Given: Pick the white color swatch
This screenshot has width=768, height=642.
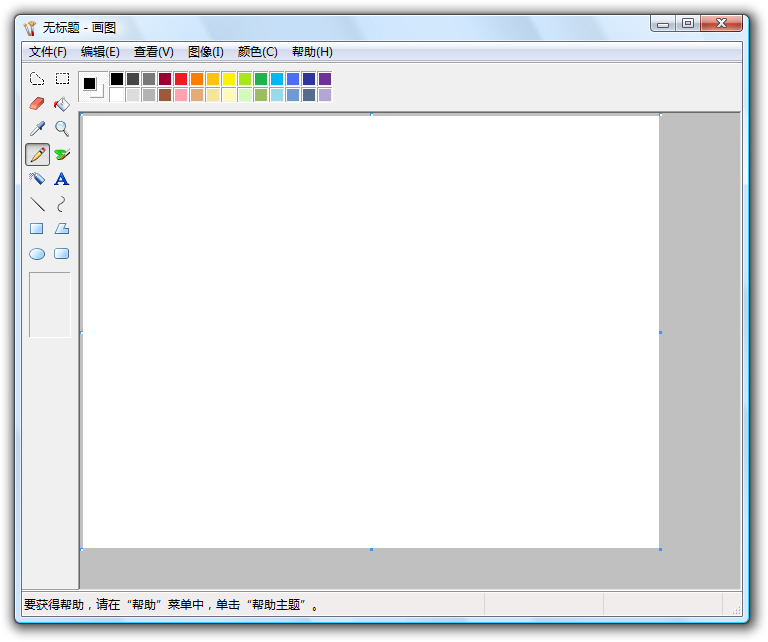Looking at the screenshot, I should pos(117,95).
